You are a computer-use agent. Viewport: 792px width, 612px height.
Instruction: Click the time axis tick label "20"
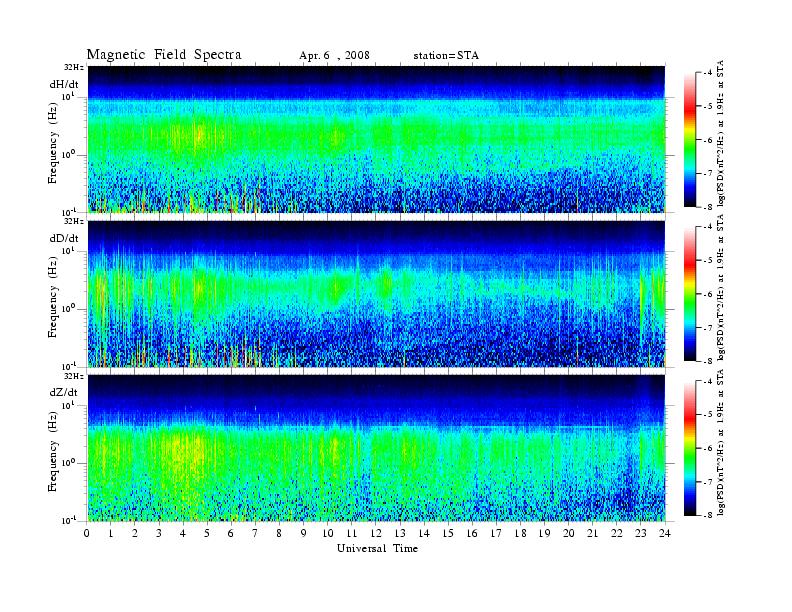pyautogui.click(x=569, y=533)
